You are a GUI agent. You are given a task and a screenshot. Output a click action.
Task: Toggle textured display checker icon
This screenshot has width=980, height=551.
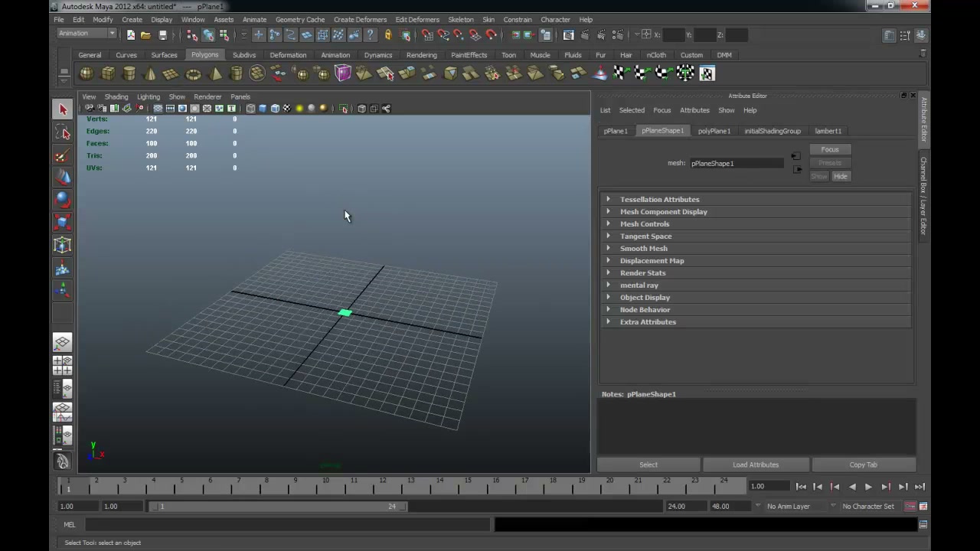[x=287, y=109]
